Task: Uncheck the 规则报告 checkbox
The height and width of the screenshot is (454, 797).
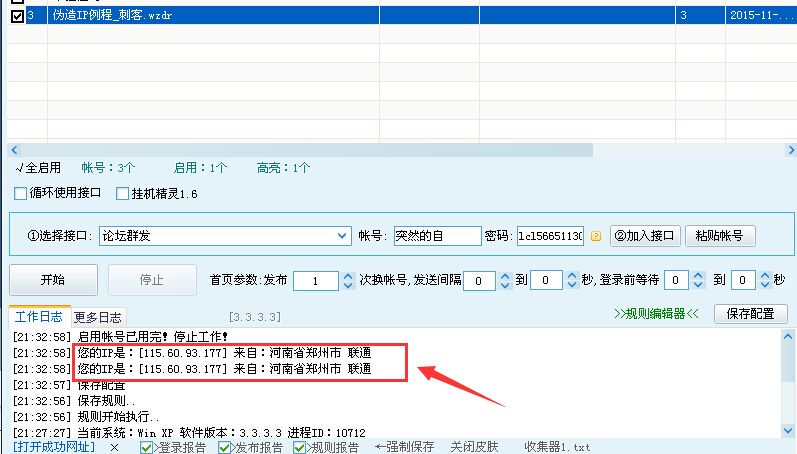Action: [x=299, y=447]
